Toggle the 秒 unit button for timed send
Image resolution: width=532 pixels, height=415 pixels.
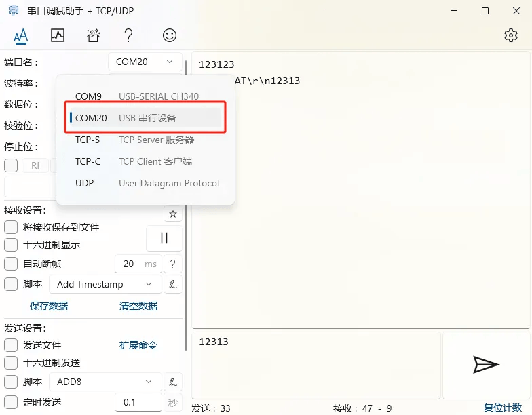[x=173, y=403]
